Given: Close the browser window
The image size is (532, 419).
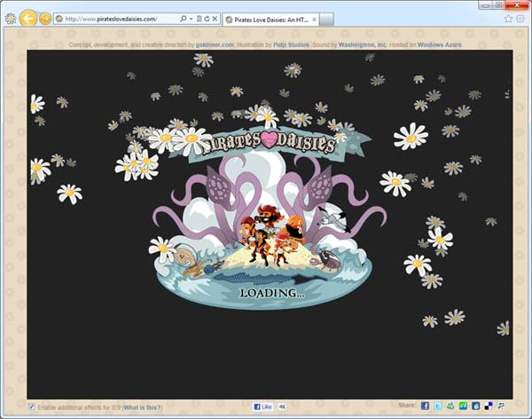Looking at the screenshot, I should point(517,5).
